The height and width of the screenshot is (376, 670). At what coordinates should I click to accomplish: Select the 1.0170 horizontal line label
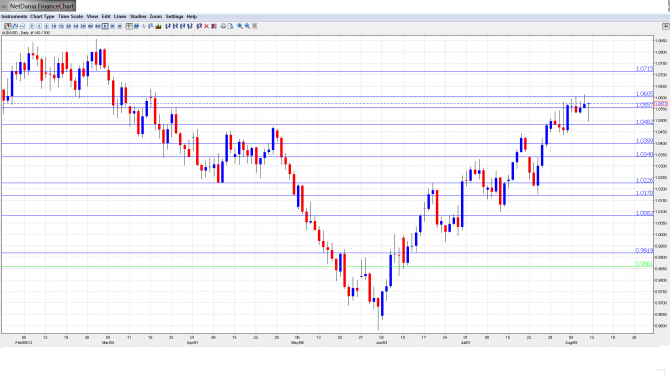click(644, 193)
